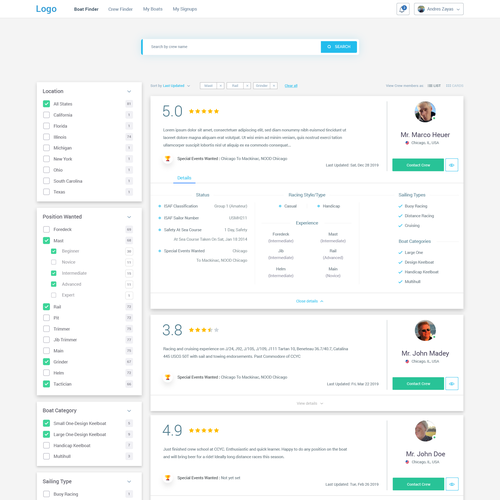The height and width of the screenshot is (500, 500).
Task: Uncheck the Grinder position checkbox
Action: pyautogui.click(x=46, y=362)
